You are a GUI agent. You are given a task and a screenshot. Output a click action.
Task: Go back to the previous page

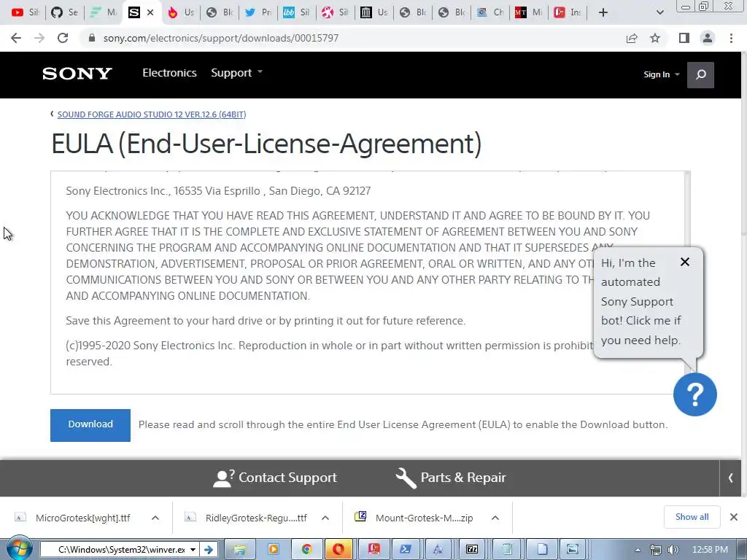(16, 38)
